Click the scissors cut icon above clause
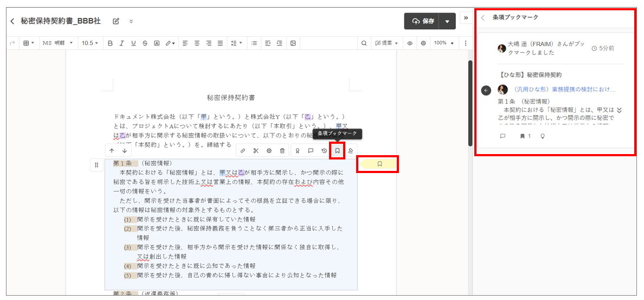Viewport: 644px width, 300px height. coord(256,151)
